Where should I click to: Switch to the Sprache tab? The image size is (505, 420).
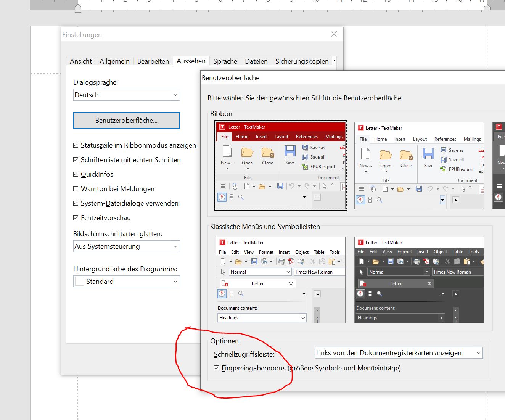coord(225,61)
